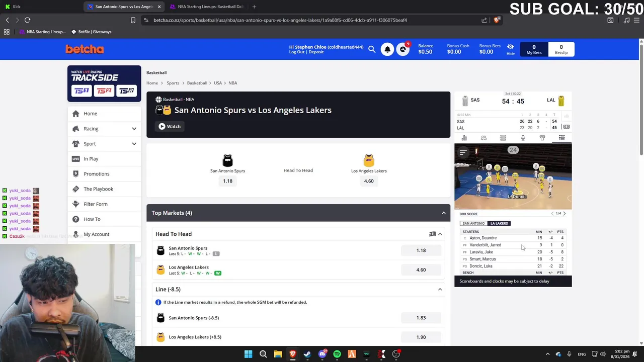The image size is (644, 362).
Task: Go back in browser history
Action: (8, 20)
